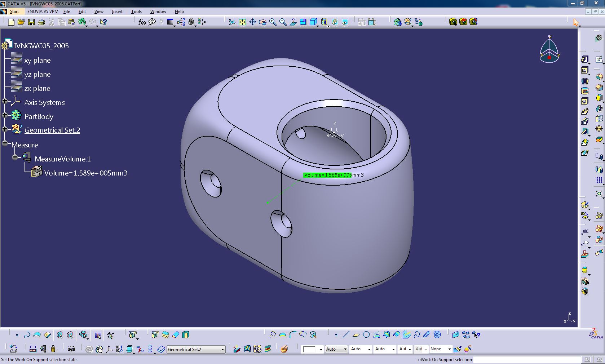This screenshot has height=364, width=605.
Task: Open the Design Table icon
Action: coord(170,22)
